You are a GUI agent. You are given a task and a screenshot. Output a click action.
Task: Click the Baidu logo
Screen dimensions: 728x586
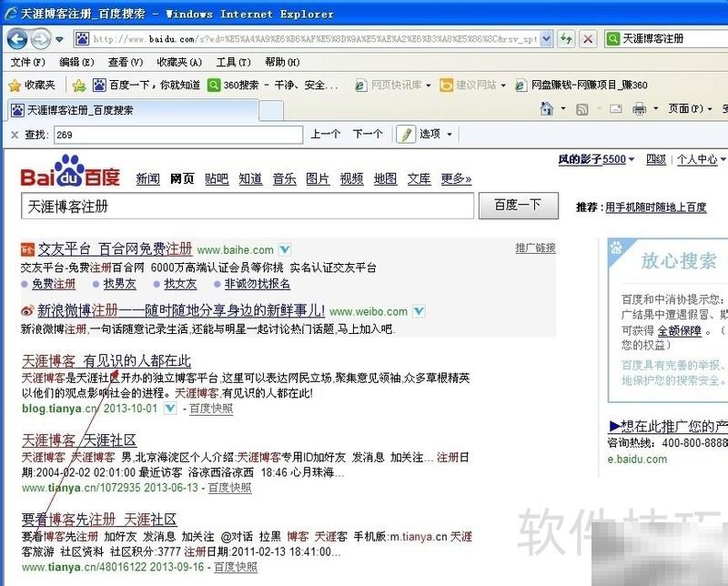(x=71, y=171)
